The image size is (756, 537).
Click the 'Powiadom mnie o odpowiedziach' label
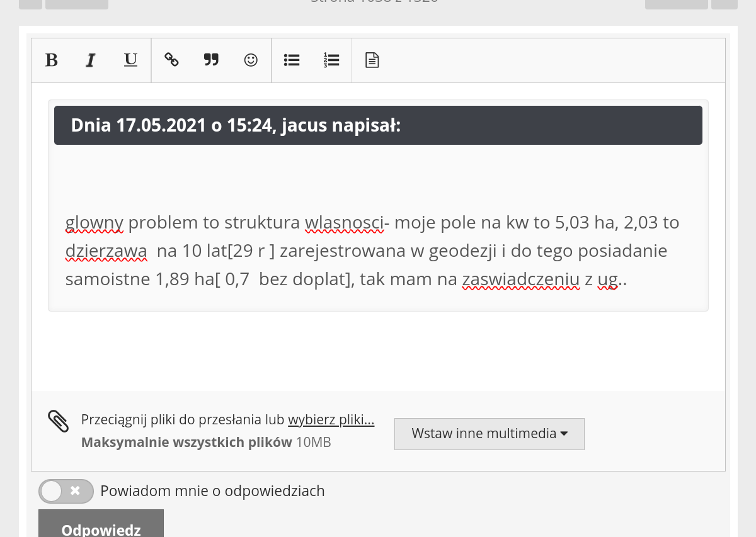tap(212, 491)
